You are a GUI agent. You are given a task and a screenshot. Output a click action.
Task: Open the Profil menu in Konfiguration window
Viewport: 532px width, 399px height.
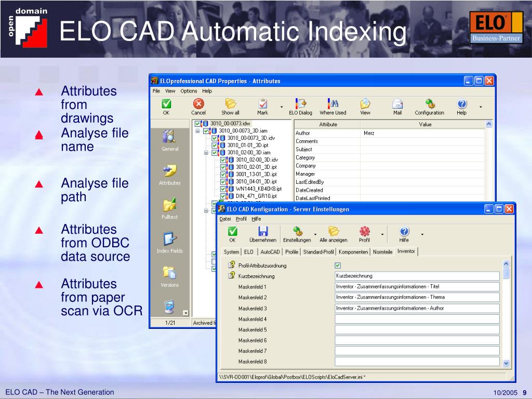pyautogui.click(x=241, y=219)
